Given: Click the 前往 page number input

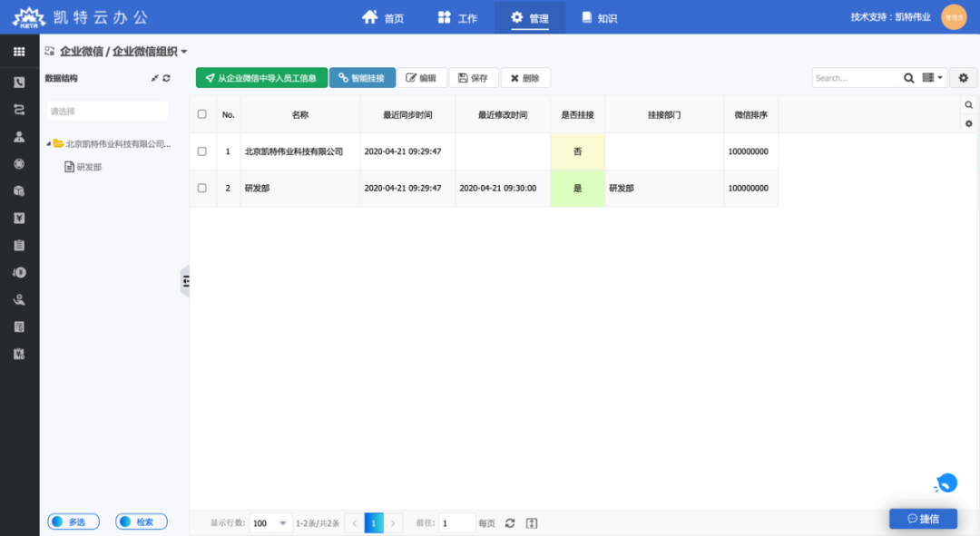Looking at the screenshot, I should pyautogui.click(x=456, y=523).
